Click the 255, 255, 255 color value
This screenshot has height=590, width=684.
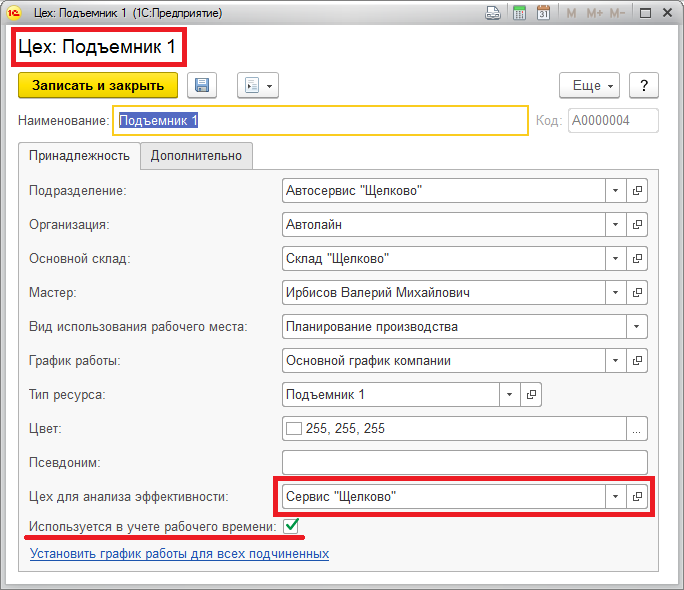click(345, 429)
